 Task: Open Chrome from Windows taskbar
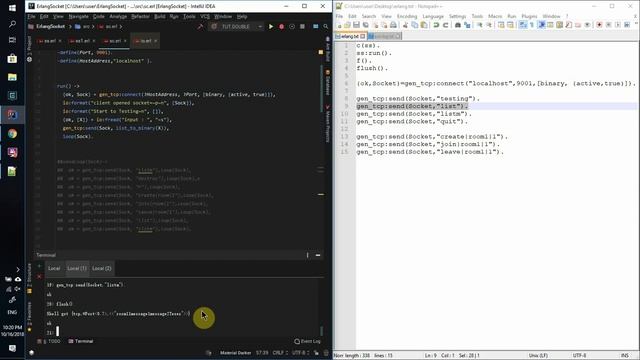(12, 133)
